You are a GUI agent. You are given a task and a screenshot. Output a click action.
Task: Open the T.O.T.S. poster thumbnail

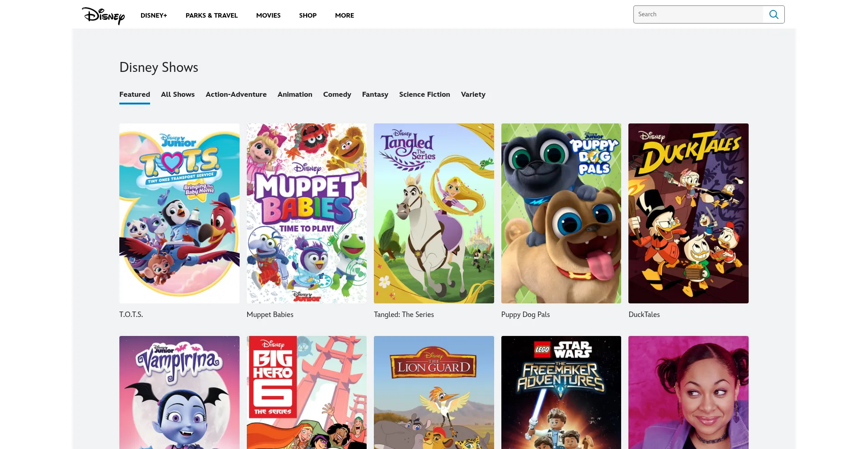179,213
